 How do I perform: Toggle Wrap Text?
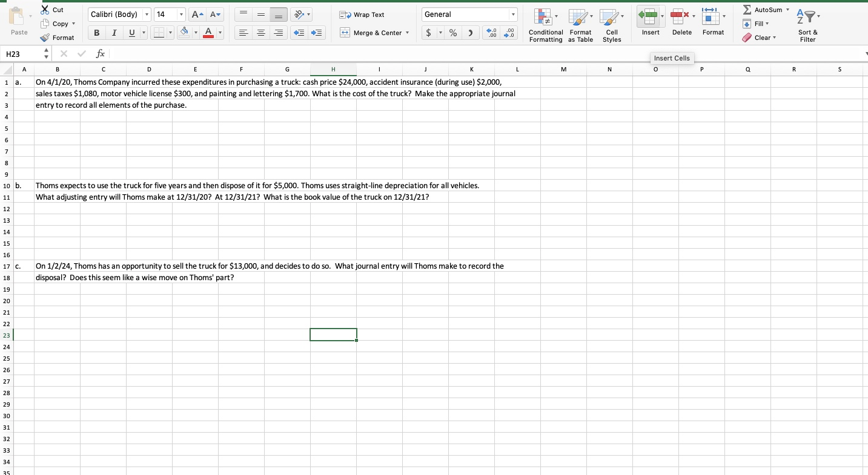pyautogui.click(x=362, y=15)
